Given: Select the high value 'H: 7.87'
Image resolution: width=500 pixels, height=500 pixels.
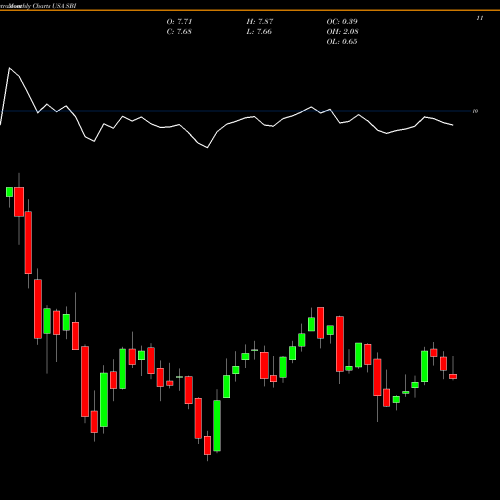Looking at the screenshot, I should [x=260, y=22].
